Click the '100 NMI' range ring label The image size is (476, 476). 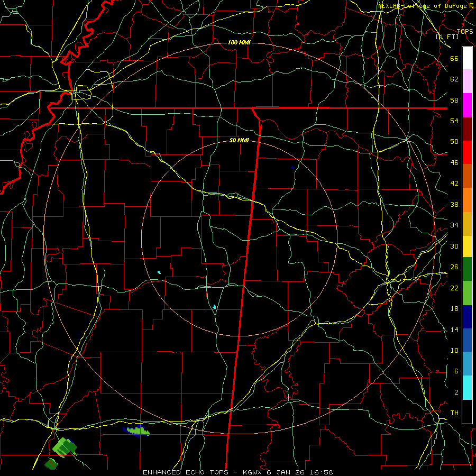(x=239, y=42)
